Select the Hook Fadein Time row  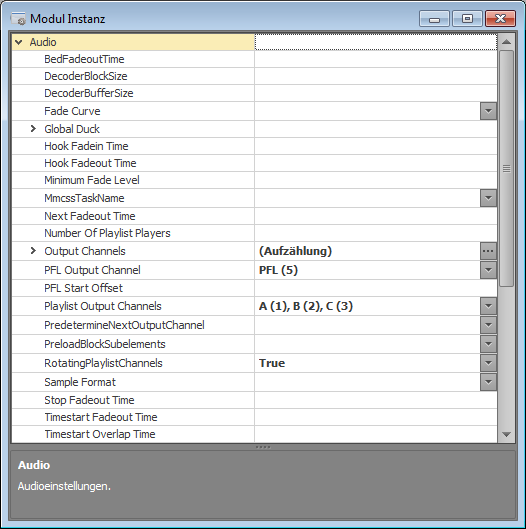click(254, 146)
